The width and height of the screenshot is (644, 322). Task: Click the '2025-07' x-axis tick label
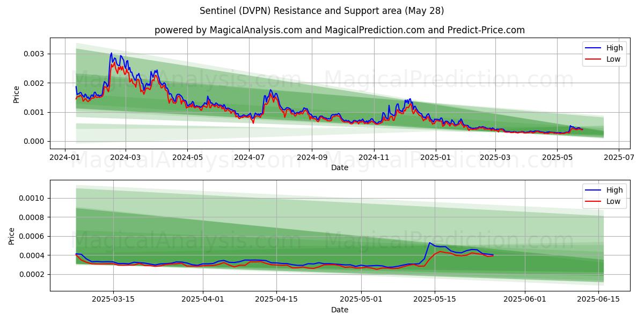tap(618, 157)
